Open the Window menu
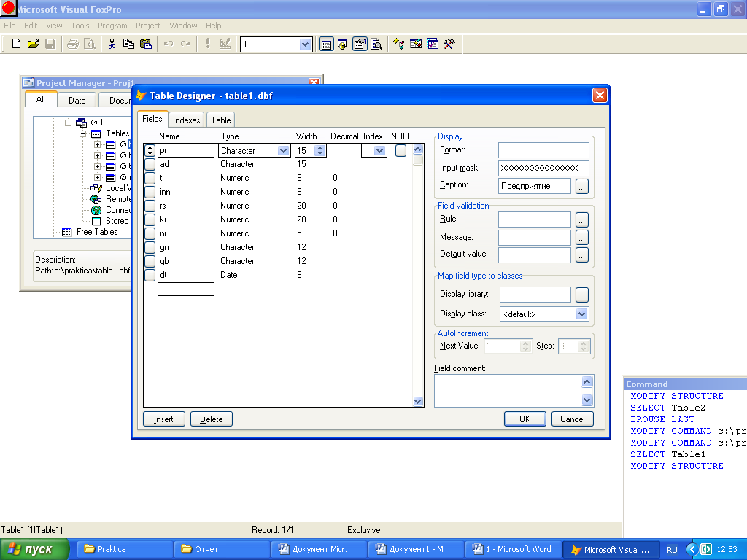Viewport: 747px width, 560px height. (x=183, y=26)
